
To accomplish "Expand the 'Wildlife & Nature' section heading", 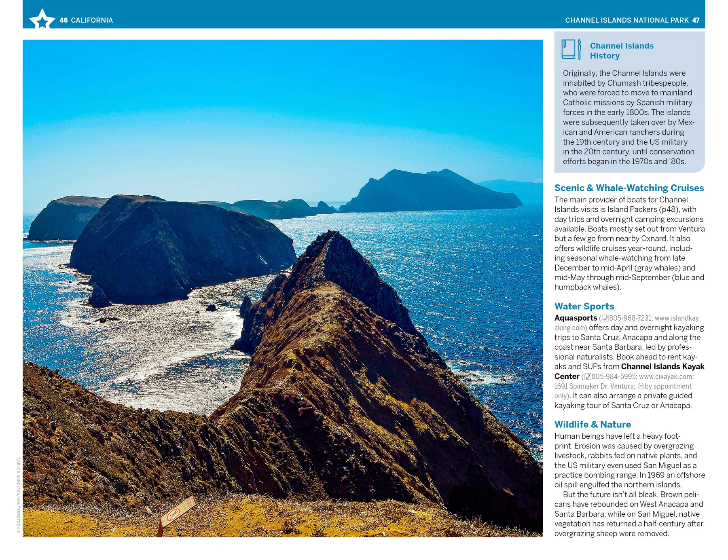I will (593, 425).
